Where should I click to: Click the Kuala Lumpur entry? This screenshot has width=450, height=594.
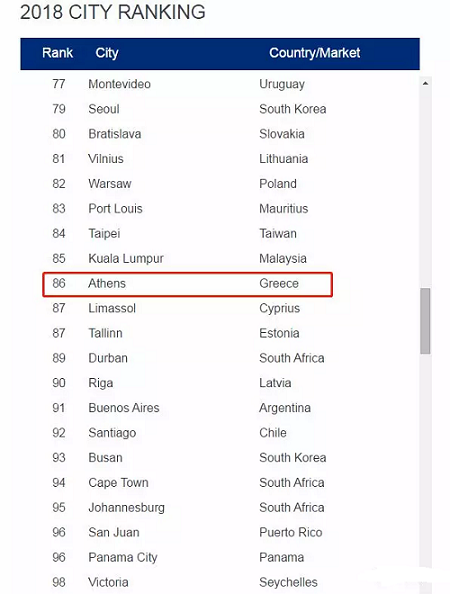pos(126,258)
